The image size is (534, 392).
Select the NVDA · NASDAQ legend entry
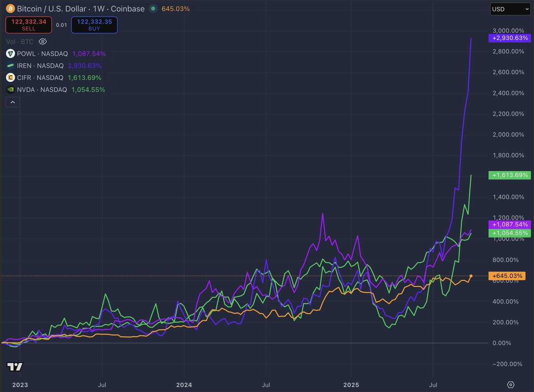(x=42, y=89)
